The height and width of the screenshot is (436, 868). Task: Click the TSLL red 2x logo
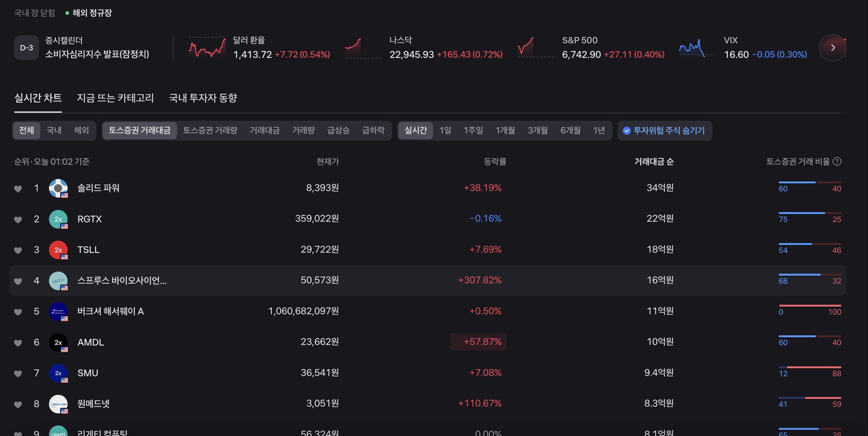click(x=58, y=250)
